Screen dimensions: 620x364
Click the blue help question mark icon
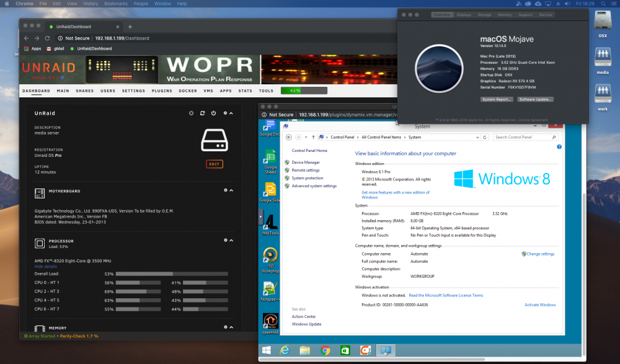click(559, 147)
